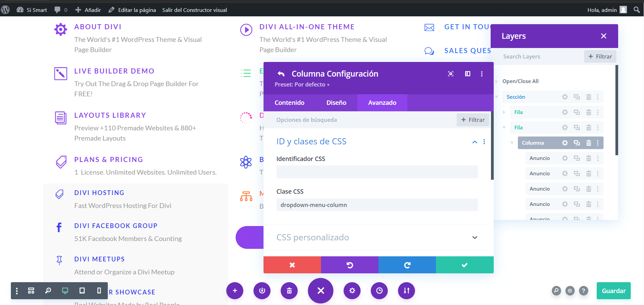Click the Clase CSS input field
The height and width of the screenshot is (305, 644).
(377, 205)
